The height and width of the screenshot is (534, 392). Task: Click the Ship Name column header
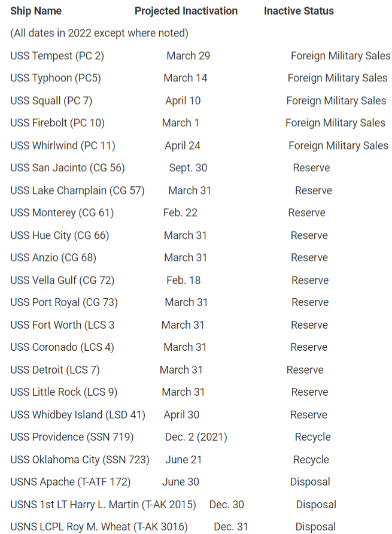tap(36, 11)
